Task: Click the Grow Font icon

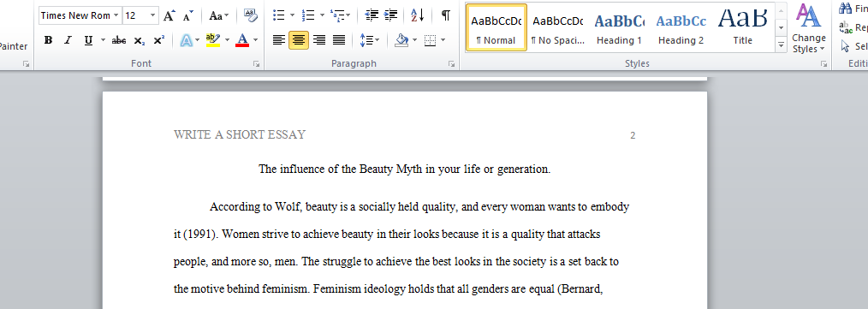Action: point(169,15)
